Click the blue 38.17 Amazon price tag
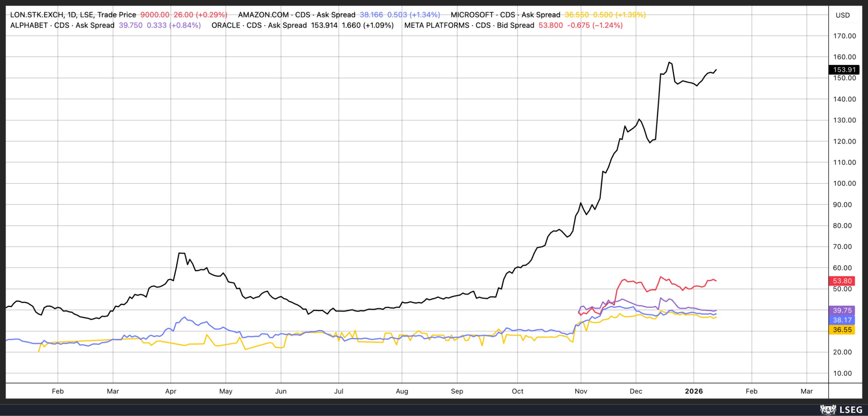 coord(842,320)
